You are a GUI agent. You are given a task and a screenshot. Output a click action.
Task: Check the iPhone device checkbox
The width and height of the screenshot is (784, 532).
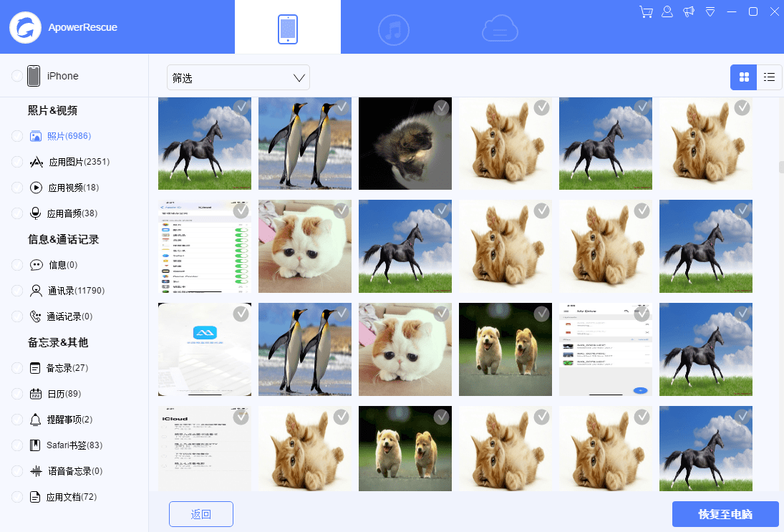point(17,76)
